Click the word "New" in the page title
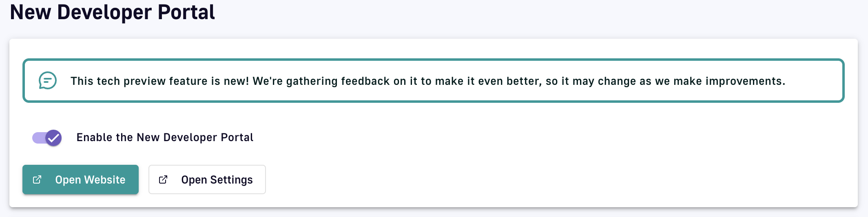Image resolution: width=868 pixels, height=217 pixels. [30, 12]
